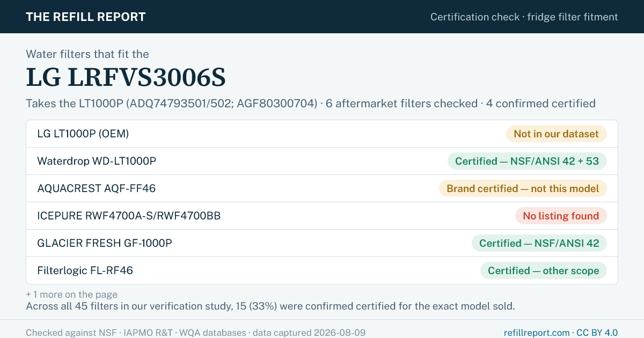Select the GLACIER FRESH GF-1000P row

pyautogui.click(x=322, y=243)
